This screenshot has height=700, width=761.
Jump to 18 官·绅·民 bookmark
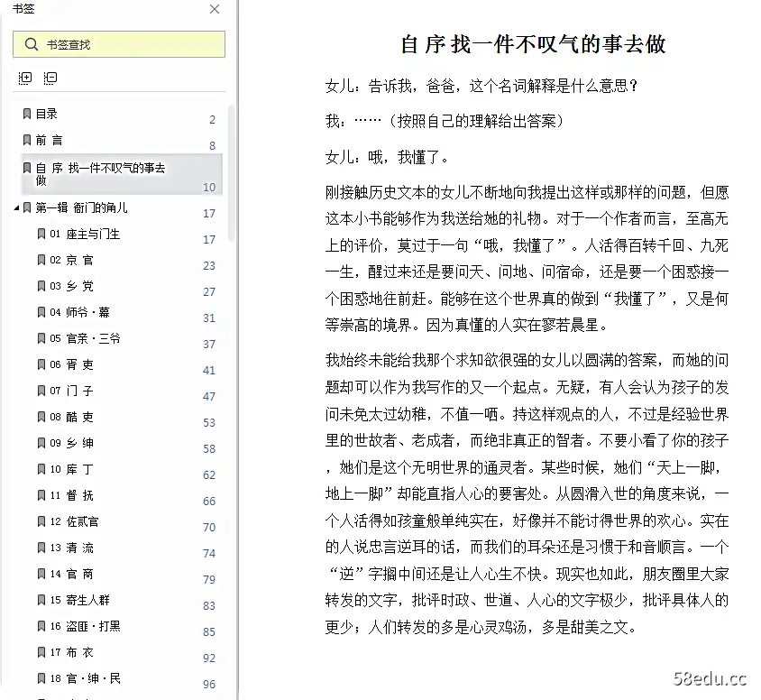85,678
